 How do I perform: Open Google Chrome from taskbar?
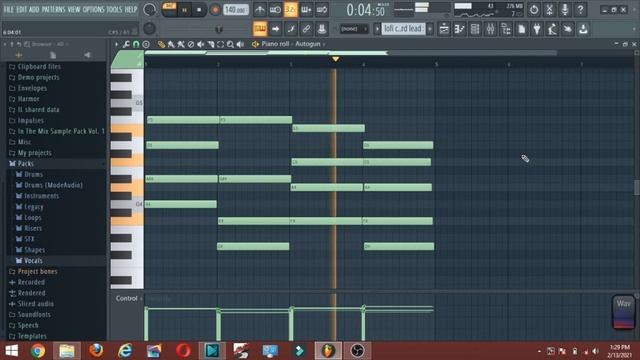click(38, 351)
